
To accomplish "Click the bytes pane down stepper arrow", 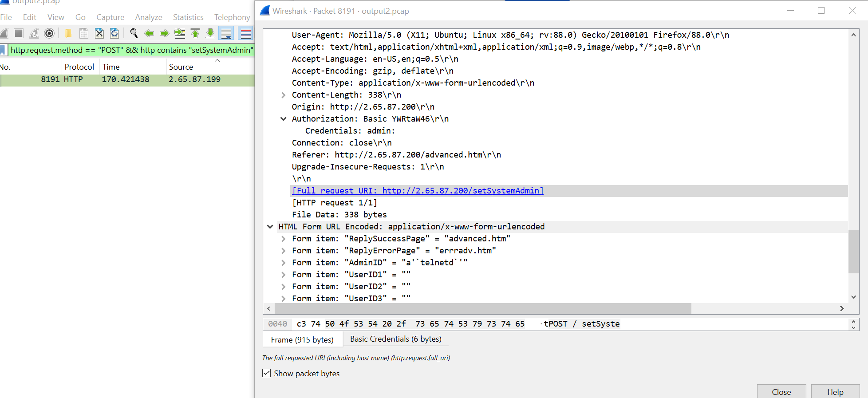I will click(853, 327).
